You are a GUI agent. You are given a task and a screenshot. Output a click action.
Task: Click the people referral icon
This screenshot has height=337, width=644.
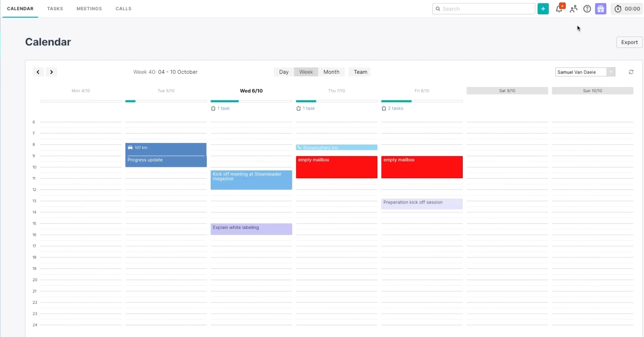[573, 9]
